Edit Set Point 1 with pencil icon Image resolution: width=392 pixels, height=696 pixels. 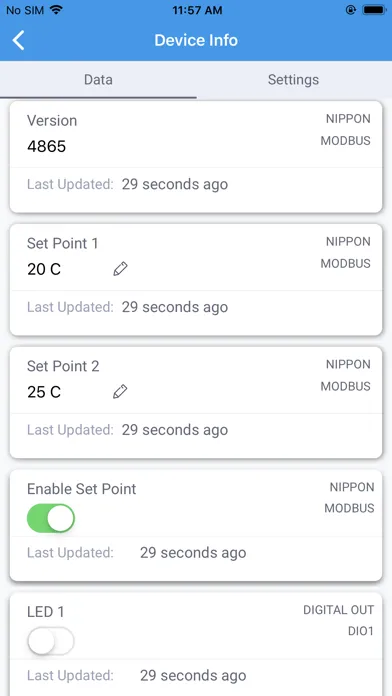click(120, 269)
